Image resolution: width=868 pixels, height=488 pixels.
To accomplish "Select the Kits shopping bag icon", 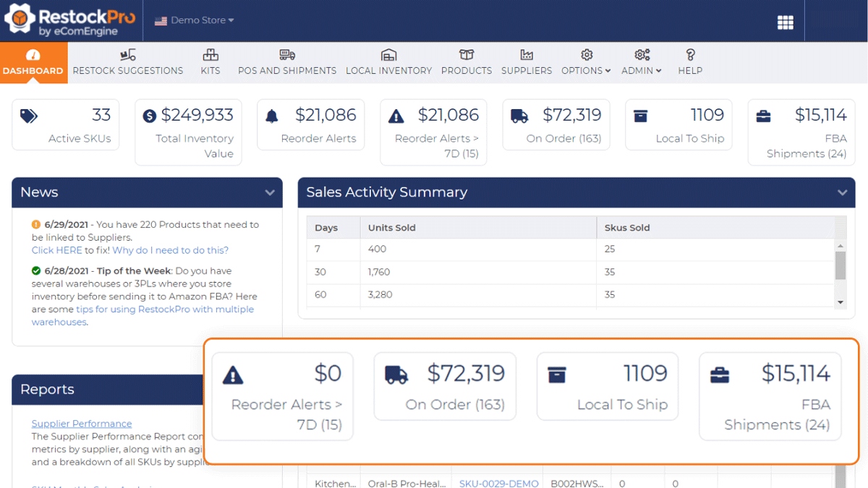I will point(210,54).
